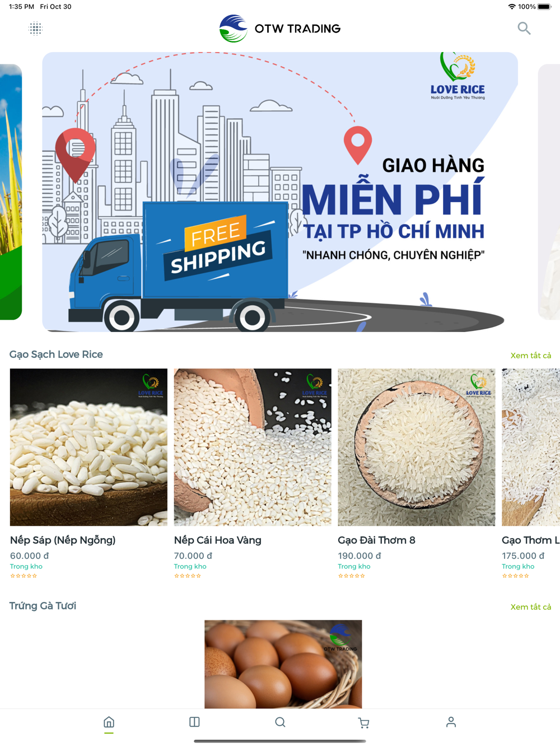Open Nếp Cái Hoa Vàng product image
Screen dimensions: 560x747
253,447
